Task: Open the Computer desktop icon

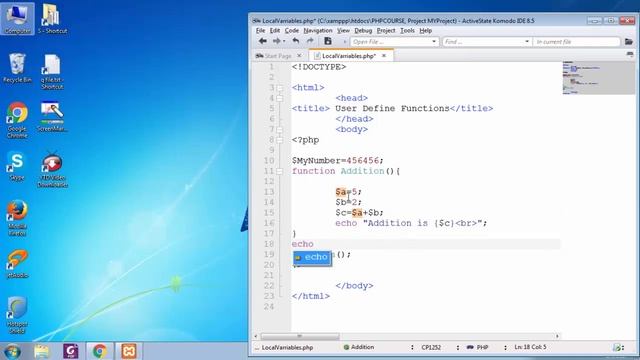Action: tap(17, 19)
